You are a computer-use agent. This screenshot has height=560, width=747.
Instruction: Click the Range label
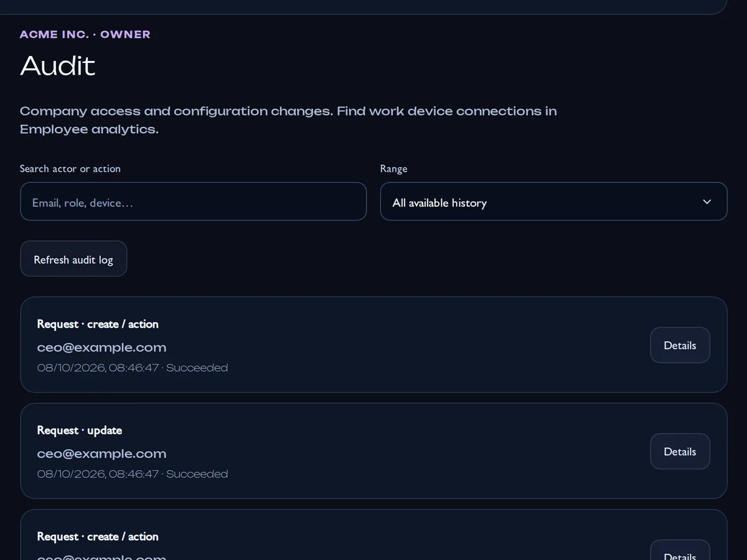[x=393, y=169]
